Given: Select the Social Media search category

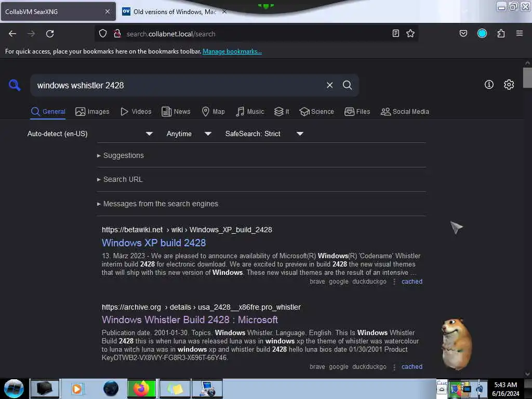Looking at the screenshot, I should point(405,112).
